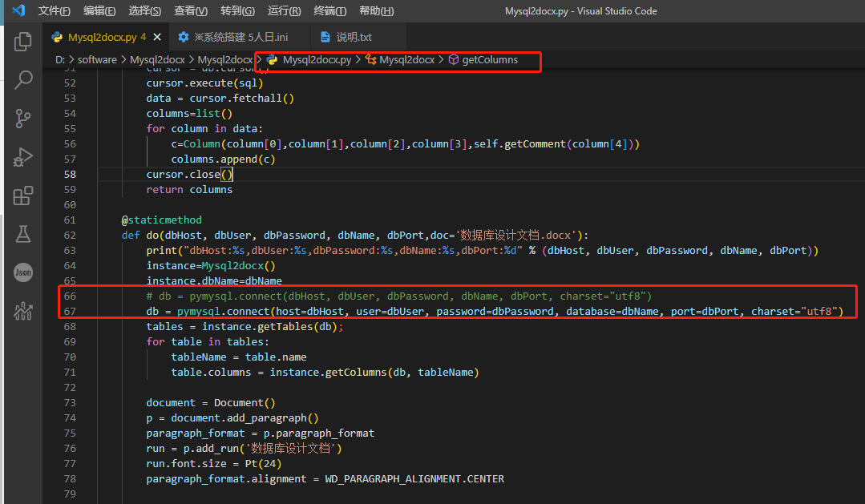Viewport: 865px width, 504px height.
Task: Open the 帮助(H) menu
Action: pyautogui.click(x=376, y=11)
